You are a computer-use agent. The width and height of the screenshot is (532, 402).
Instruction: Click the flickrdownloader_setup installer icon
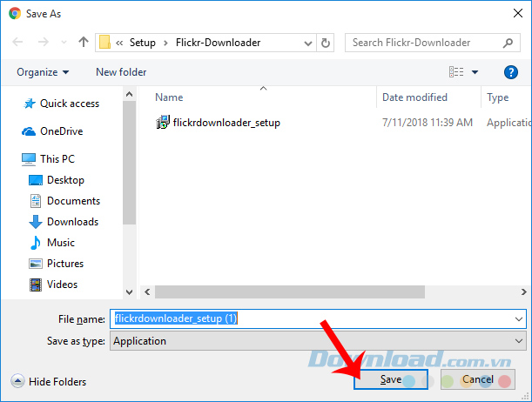(x=163, y=123)
